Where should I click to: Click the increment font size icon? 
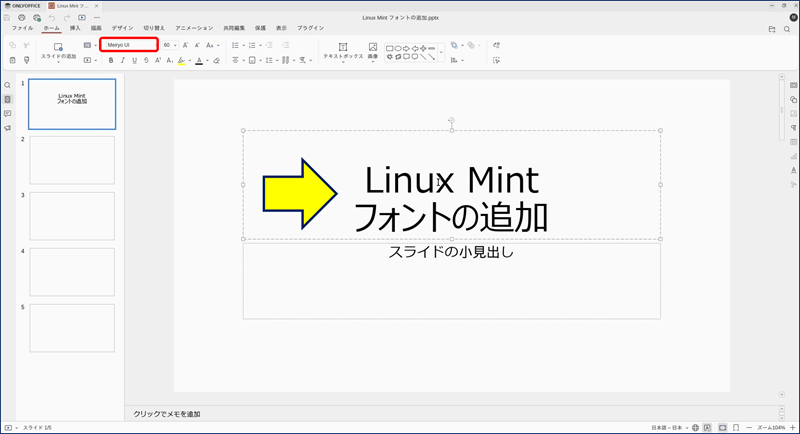pos(185,45)
